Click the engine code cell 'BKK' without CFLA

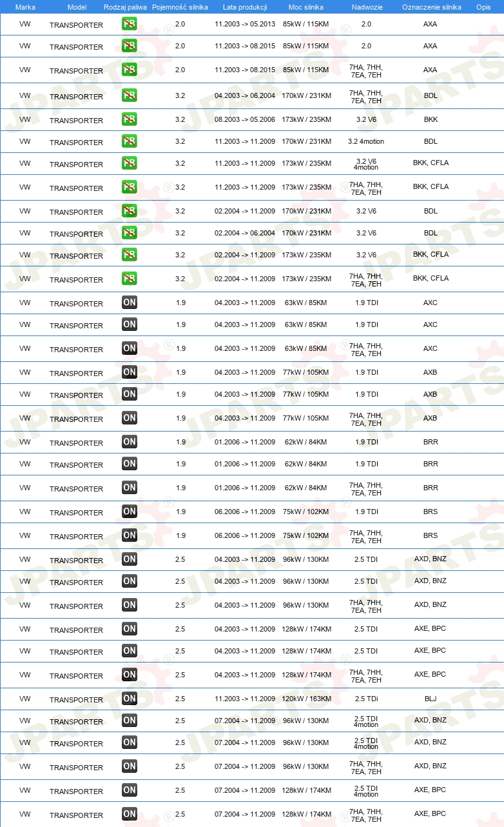click(x=431, y=119)
